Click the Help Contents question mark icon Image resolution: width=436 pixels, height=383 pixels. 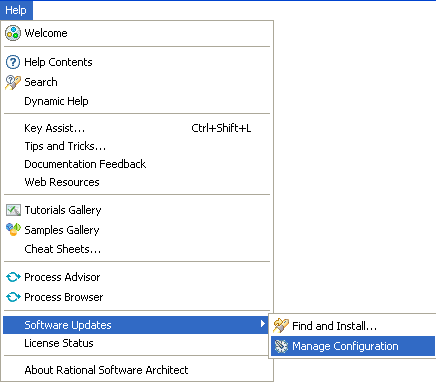[x=13, y=62]
